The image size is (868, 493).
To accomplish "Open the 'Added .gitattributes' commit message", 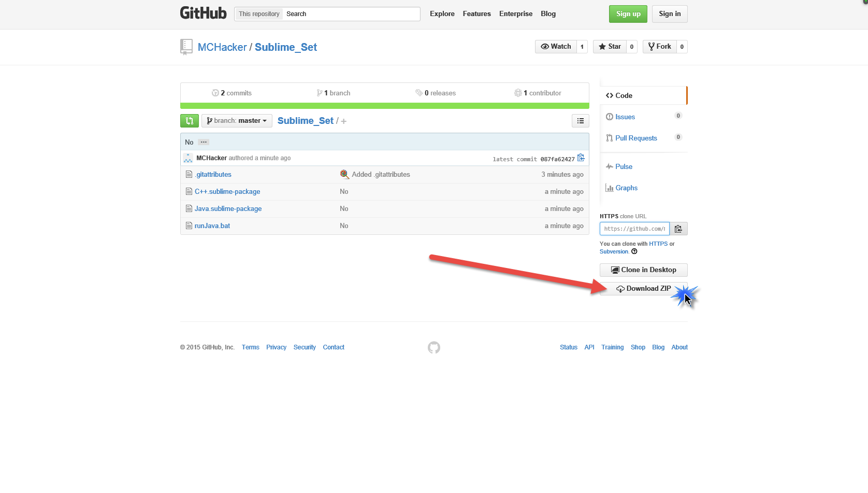I will 381,175.
